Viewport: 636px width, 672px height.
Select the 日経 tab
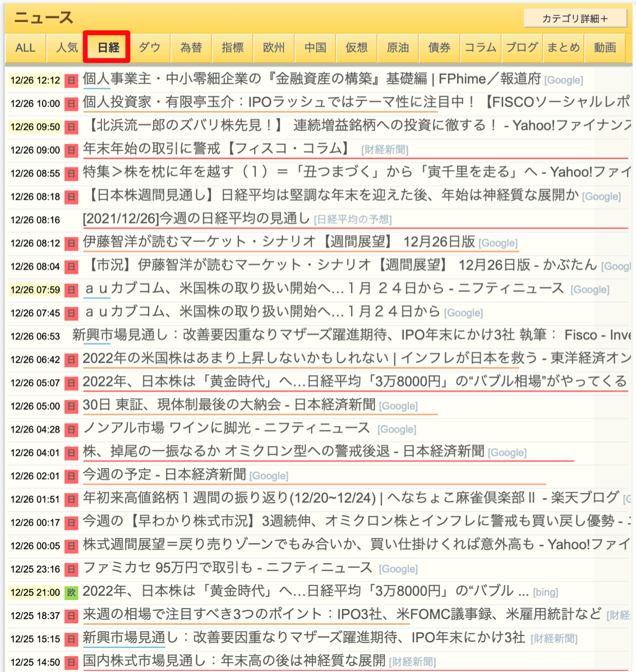pos(108,48)
